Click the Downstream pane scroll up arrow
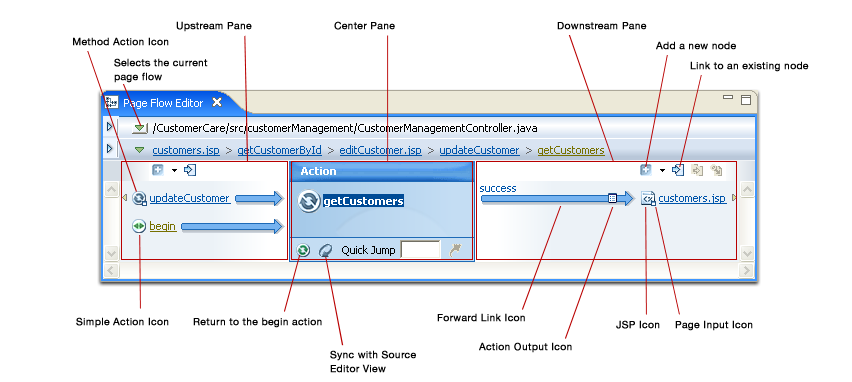Image resolution: width=852 pixels, height=382 pixels. click(x=747, y=190)
